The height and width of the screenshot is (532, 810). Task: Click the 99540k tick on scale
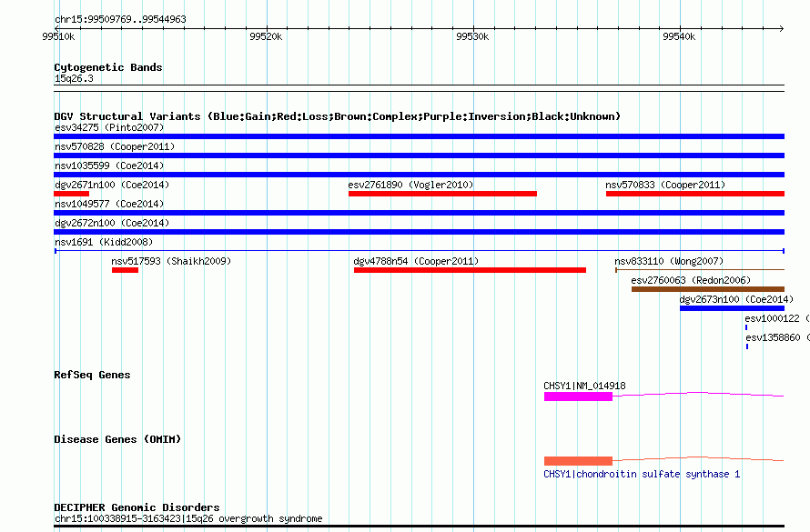[x=680, y=36]
